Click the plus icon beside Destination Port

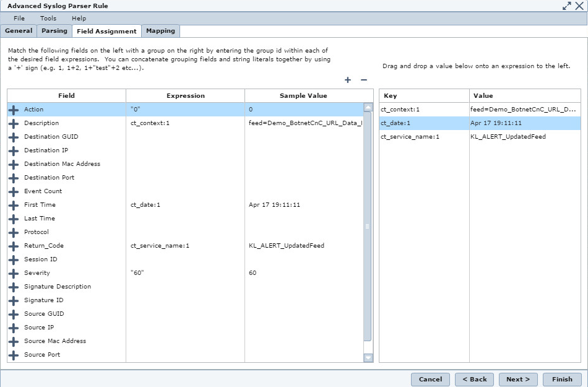(13, 178)
